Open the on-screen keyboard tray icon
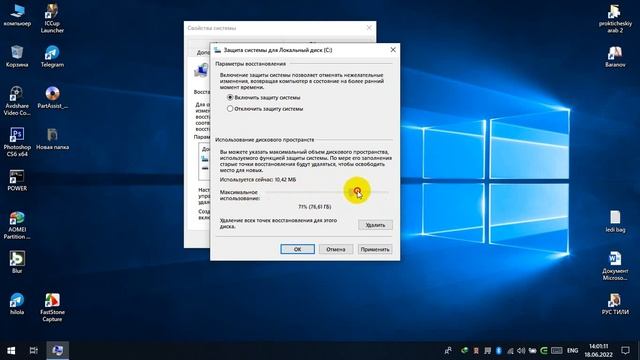This screenshot has width=640, height=360. [556, 350]
